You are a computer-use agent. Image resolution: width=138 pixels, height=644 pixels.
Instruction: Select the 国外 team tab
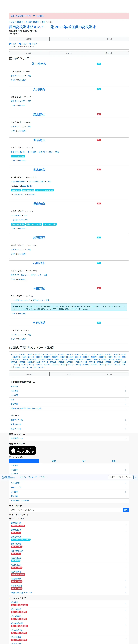click(x=114, y=461)
